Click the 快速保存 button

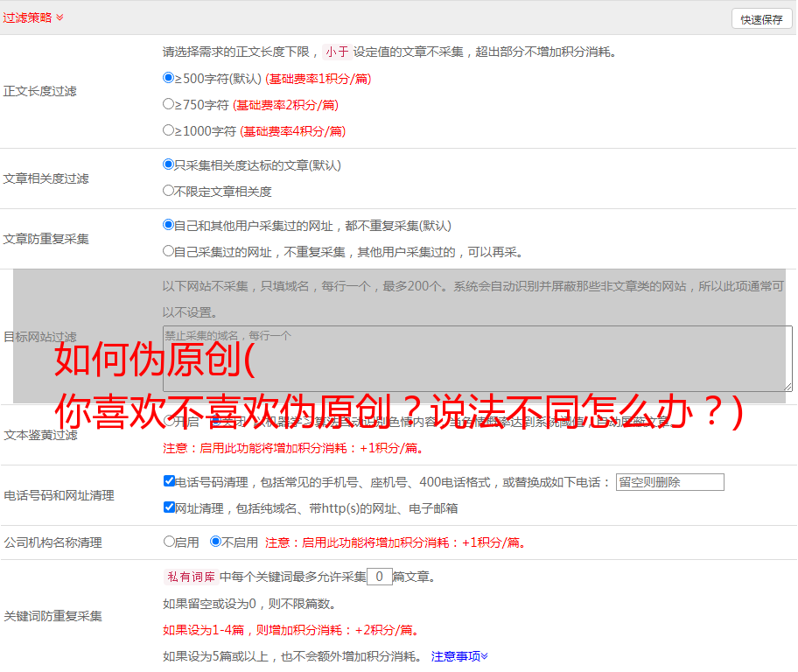point(761,19)
